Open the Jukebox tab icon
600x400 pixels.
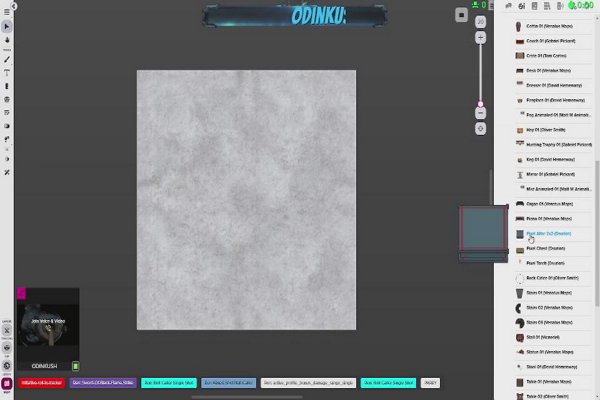click(560, 5)
